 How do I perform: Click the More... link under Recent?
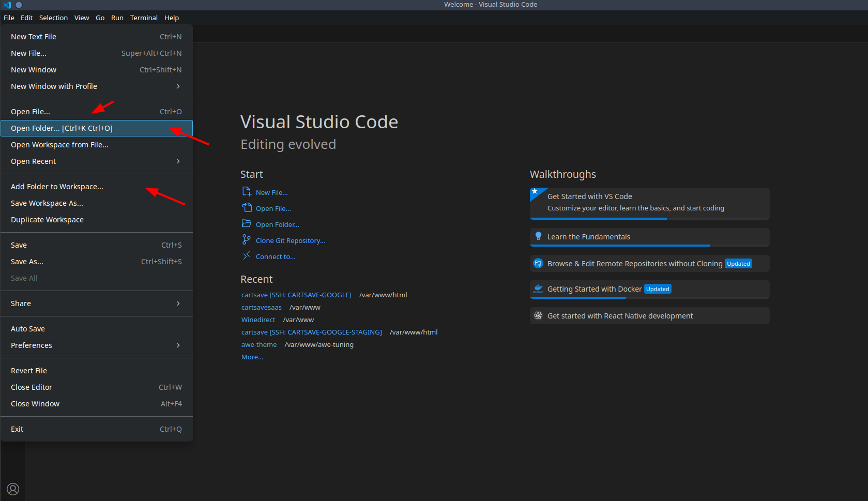[x=252, y=357]
